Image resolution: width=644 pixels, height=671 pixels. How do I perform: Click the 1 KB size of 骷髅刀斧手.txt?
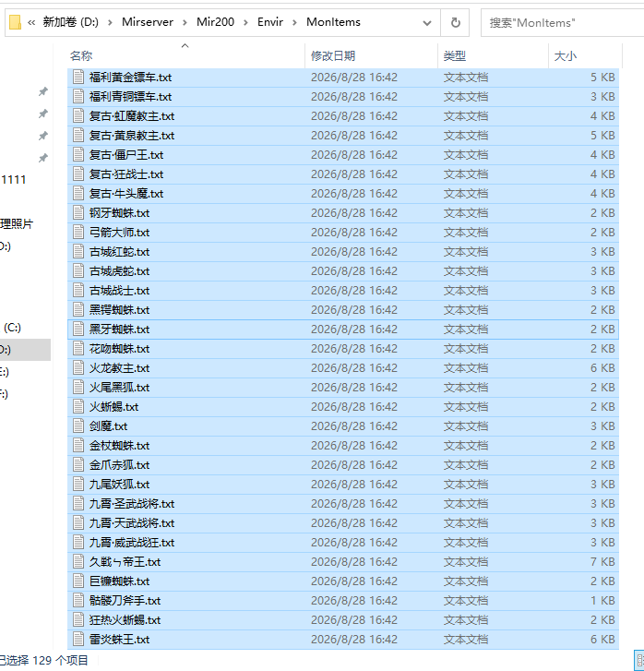coord(602,600)
